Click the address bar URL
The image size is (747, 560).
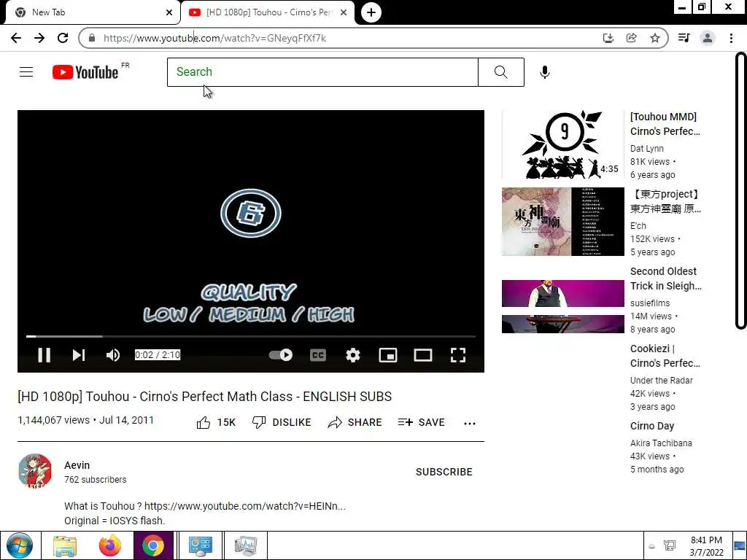pyautogui.click(x=214, y=38)
